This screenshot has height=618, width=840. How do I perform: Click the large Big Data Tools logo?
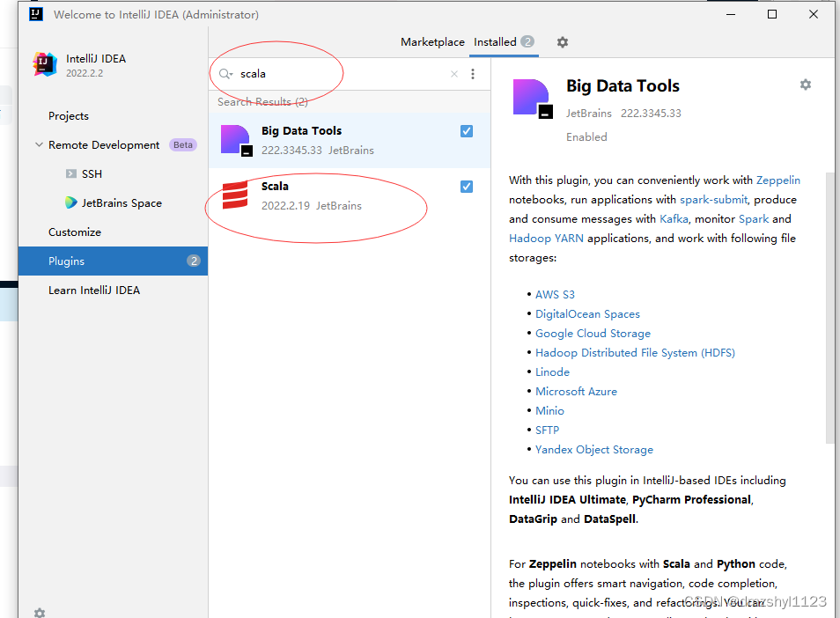pyautogui.click(x=533, y=99)
